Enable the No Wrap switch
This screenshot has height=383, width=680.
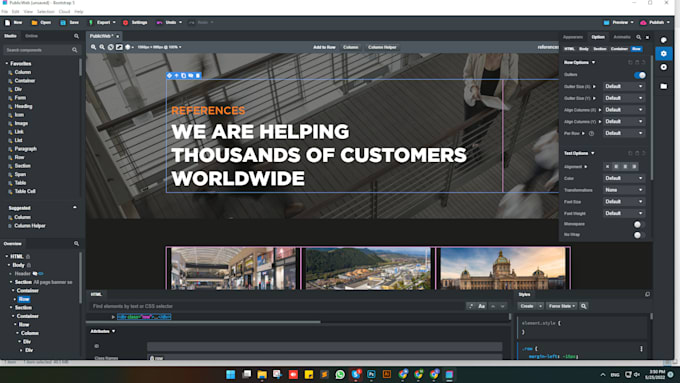[639, 235]
